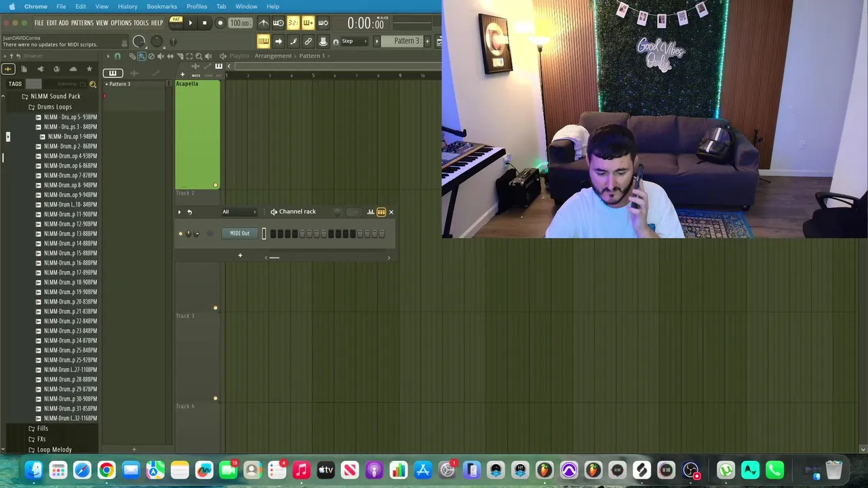This screenshot has height=488, width=868.
Task: Select NLMM-Drum..p 20-83BPM sample
Action: 70,302
